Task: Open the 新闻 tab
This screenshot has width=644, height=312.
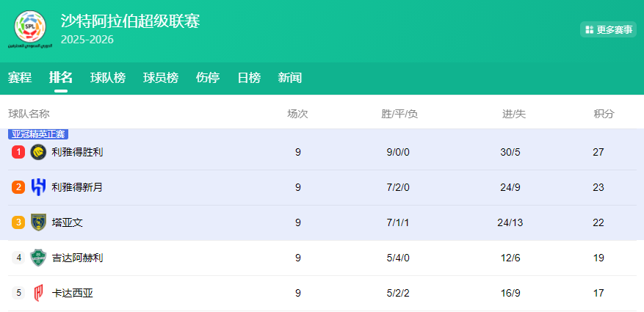Action: tap(290, 78)
